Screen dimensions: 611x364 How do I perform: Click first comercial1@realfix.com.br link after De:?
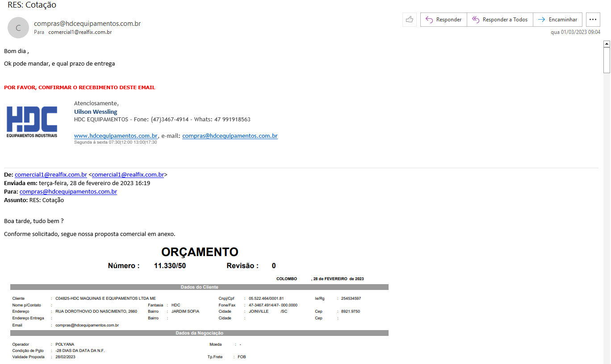(x=50, y=175)
